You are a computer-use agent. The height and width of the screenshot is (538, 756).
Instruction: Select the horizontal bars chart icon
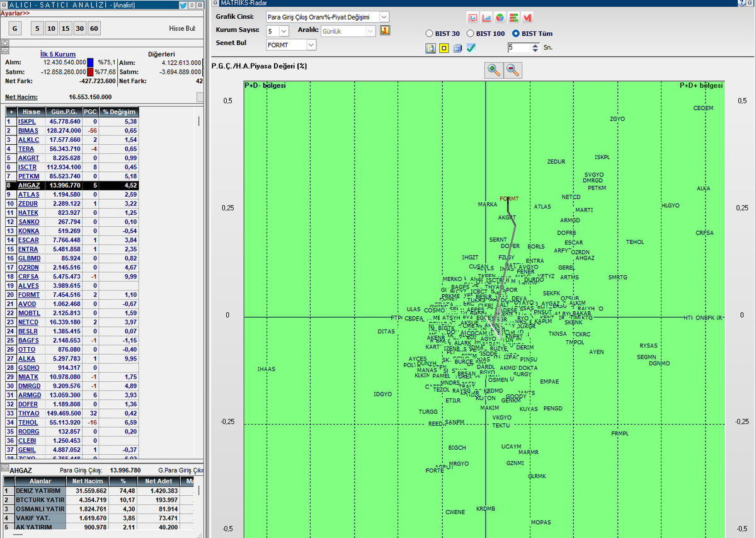coord(513,18)
